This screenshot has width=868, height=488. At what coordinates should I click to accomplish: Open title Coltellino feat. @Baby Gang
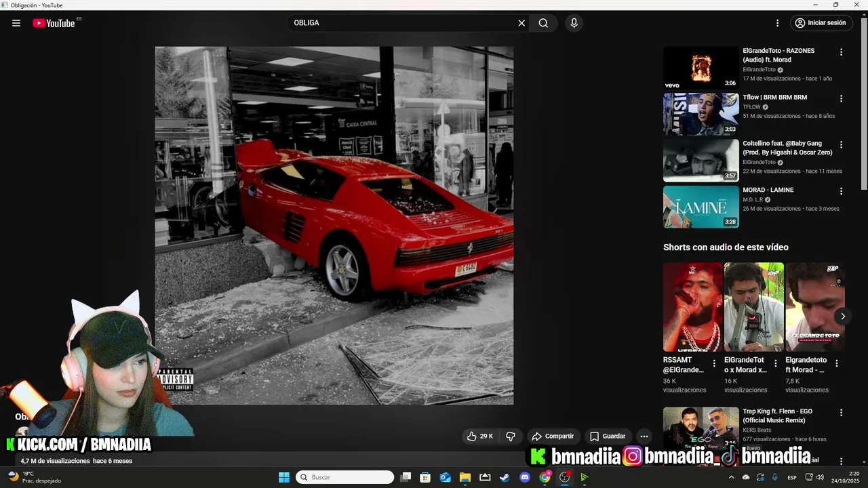787,148
